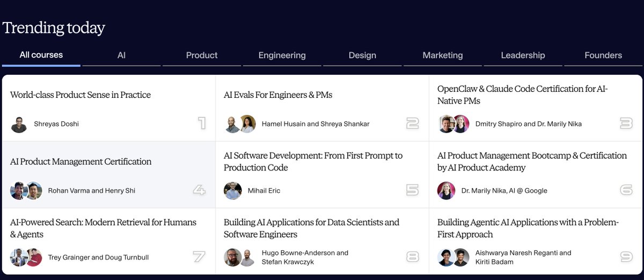The image size is (644, 280).
Task: Switch to the Engineering tab
Action: pyautogui.click(x=282, y=55)
